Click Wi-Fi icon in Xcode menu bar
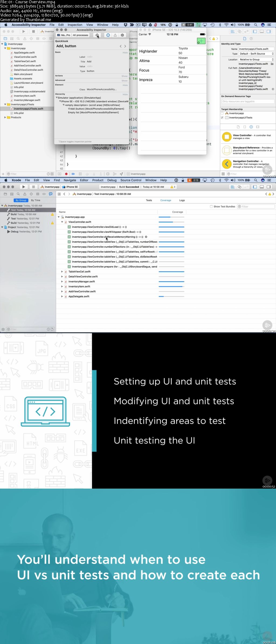The width and height of the screenshot is (276, 644). point(226,180)
